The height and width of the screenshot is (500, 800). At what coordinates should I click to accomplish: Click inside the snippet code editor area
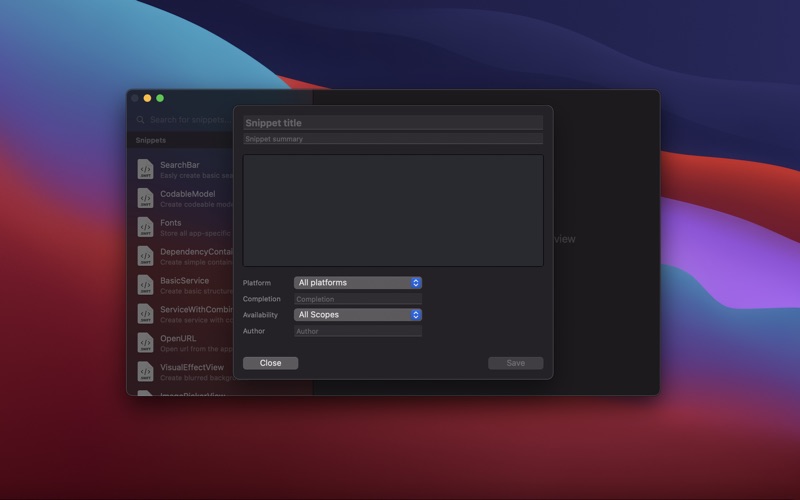coord(393,210)
